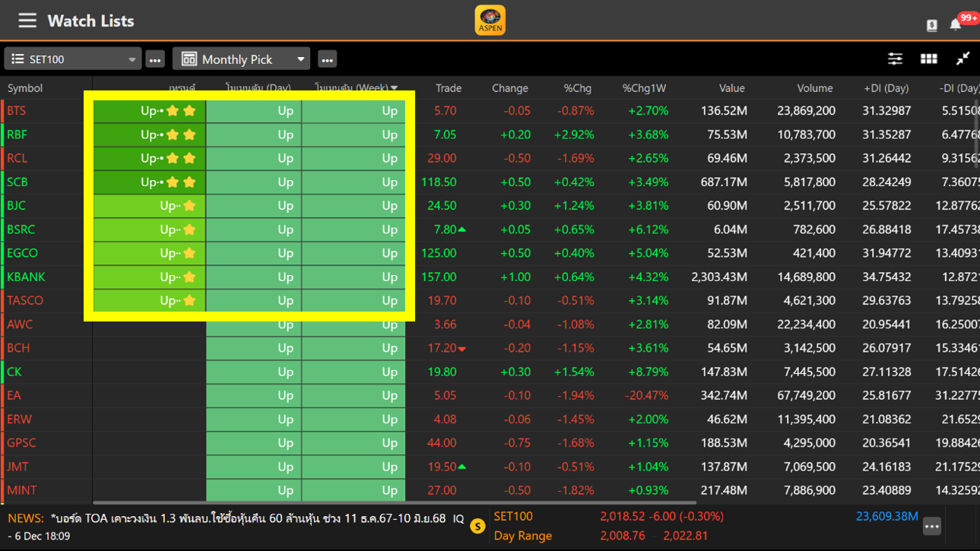Switch to the grid tile view
980x551 pixels.
(x=928, y=59)
